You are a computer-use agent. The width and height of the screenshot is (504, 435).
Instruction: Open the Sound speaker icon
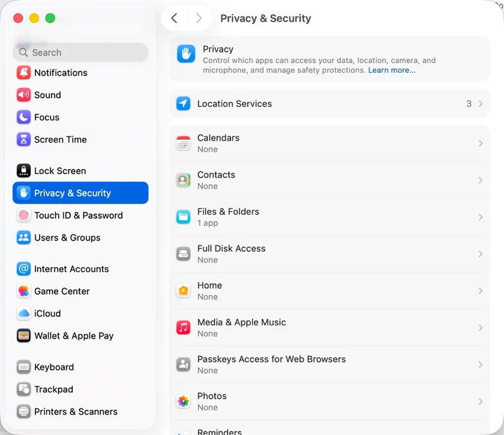tap(24, 94)
